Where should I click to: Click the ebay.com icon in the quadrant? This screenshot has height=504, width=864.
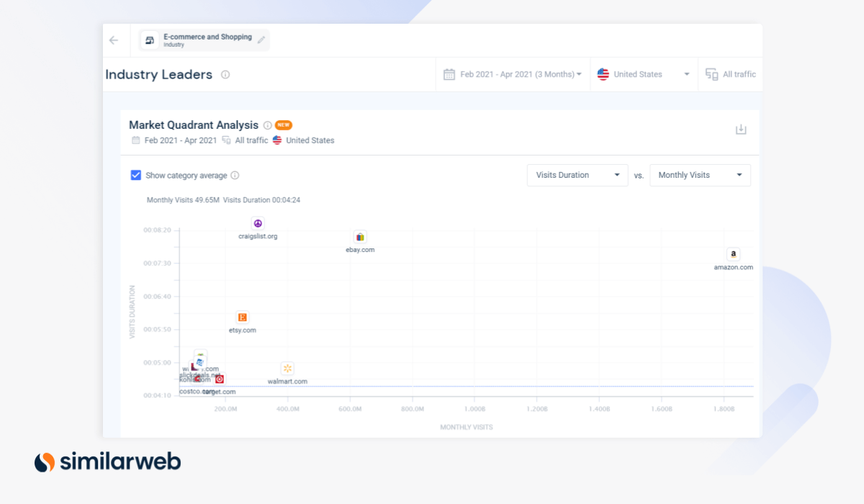coord(360,237)
